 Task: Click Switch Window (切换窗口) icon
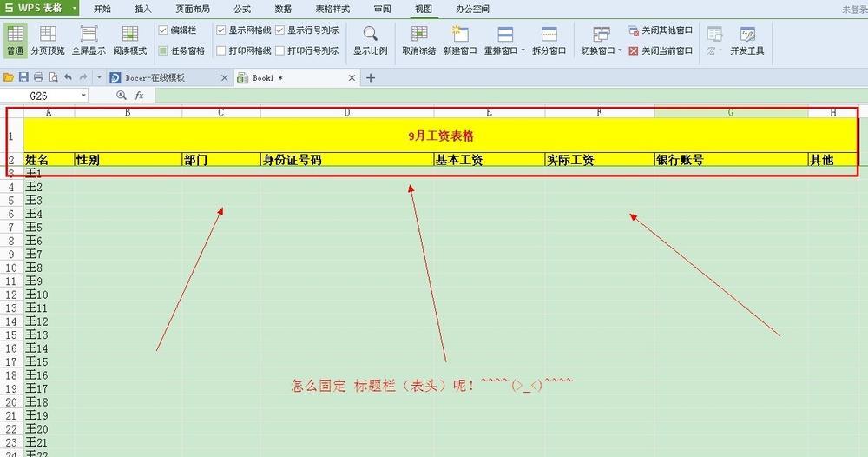pos(602,35)
